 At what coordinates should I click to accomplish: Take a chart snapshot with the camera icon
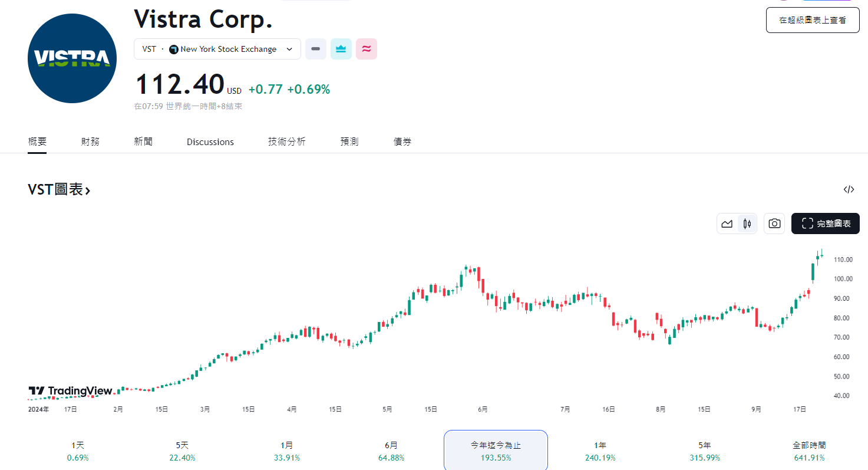[774, 224]
